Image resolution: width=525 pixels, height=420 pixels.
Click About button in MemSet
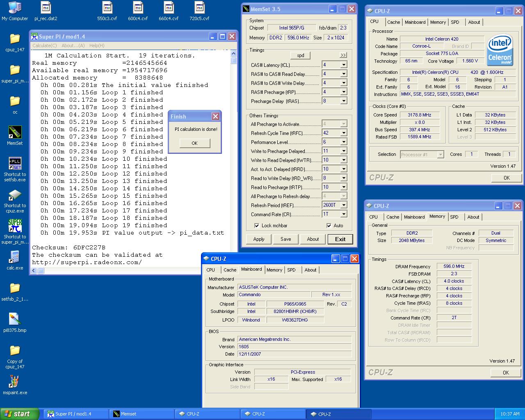313,239
